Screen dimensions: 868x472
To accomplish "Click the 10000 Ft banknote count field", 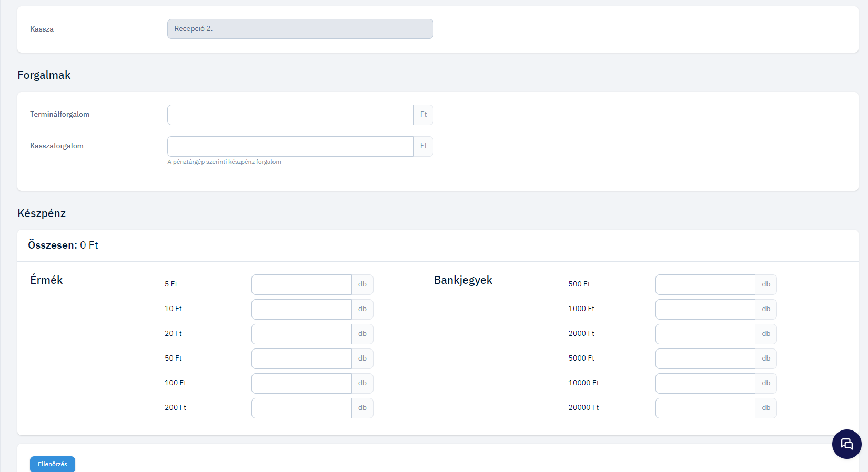I will click(x=705, y=383).
